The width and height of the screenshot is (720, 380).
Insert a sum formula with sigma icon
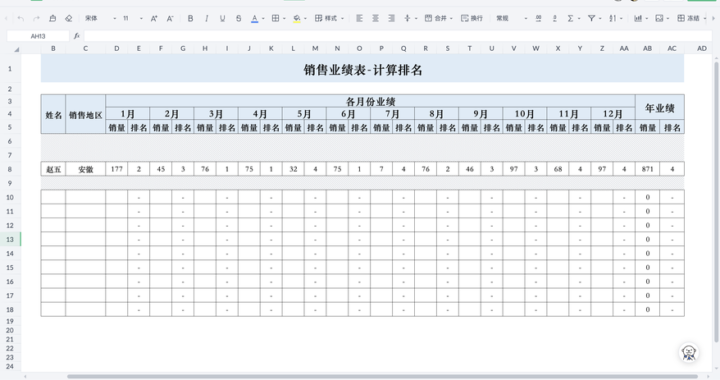[x=570, y=18]
